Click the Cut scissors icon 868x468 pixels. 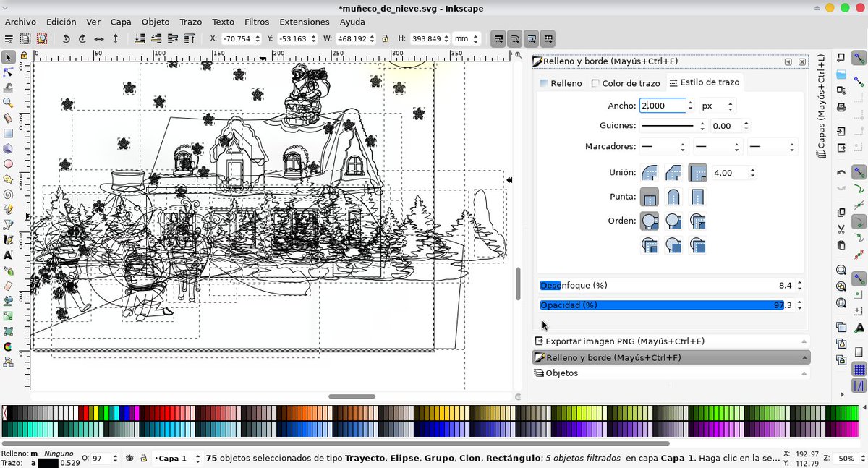coord(841,229)
